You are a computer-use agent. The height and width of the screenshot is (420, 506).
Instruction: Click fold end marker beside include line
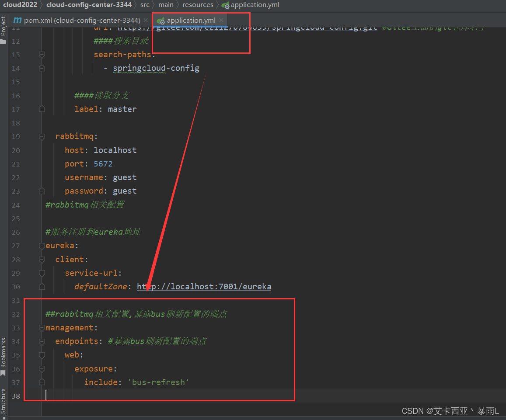point(42,382)
